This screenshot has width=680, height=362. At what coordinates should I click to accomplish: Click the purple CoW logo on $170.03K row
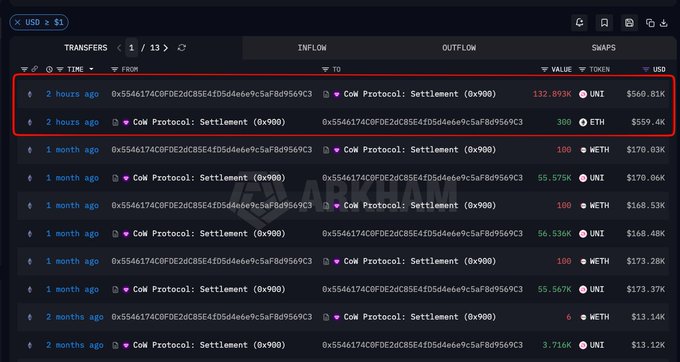point(337,150)
